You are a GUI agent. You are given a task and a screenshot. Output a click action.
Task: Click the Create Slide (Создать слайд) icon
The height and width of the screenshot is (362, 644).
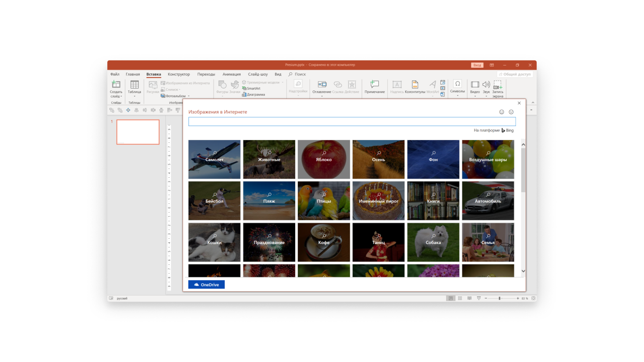coord(116,84)
